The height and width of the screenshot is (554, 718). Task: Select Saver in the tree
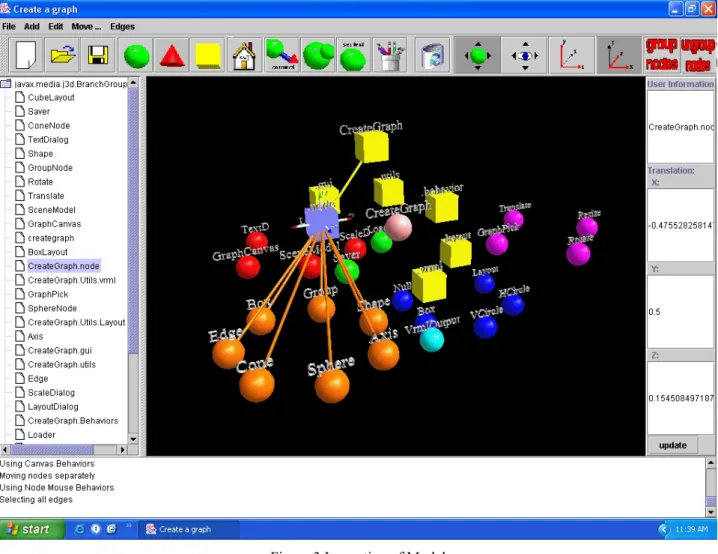click(x=38, y=112)
